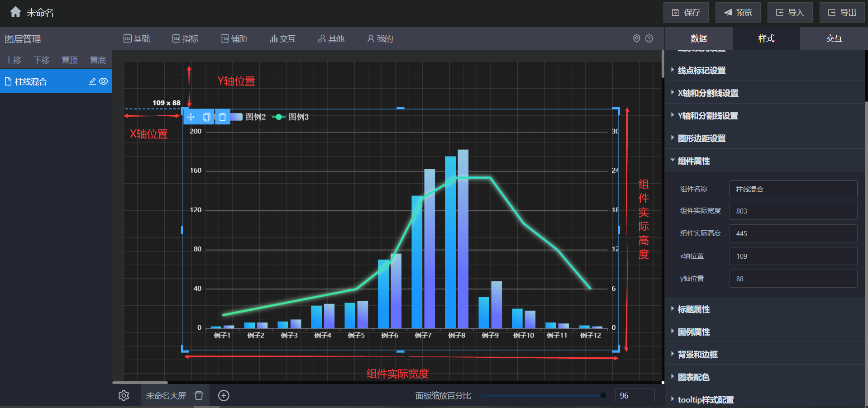Viewport: 868px width, 408px height.
Task: Rename the 柱线混合 layer with the pencil icon
Action: coord(92,81)
